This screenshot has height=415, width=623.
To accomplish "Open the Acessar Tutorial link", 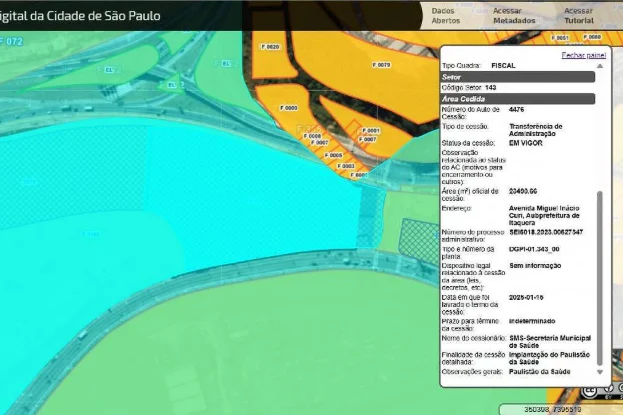I will coord(579,16).
